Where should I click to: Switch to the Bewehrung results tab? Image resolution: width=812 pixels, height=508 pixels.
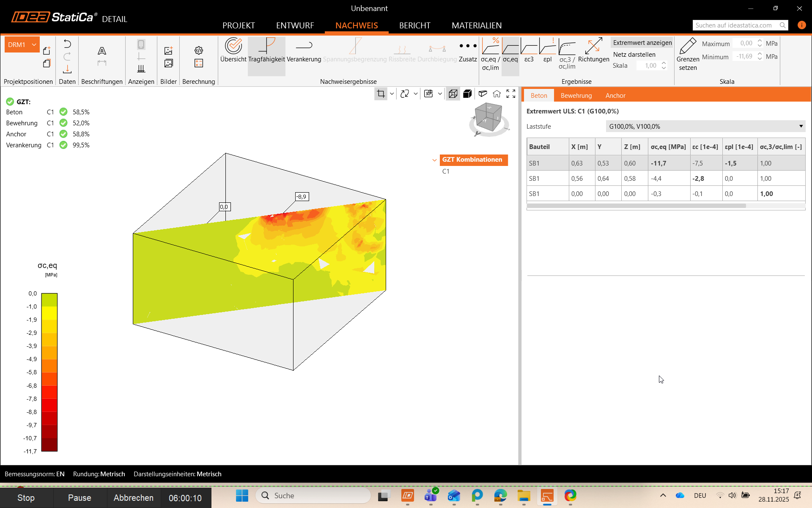coord(576,96)
